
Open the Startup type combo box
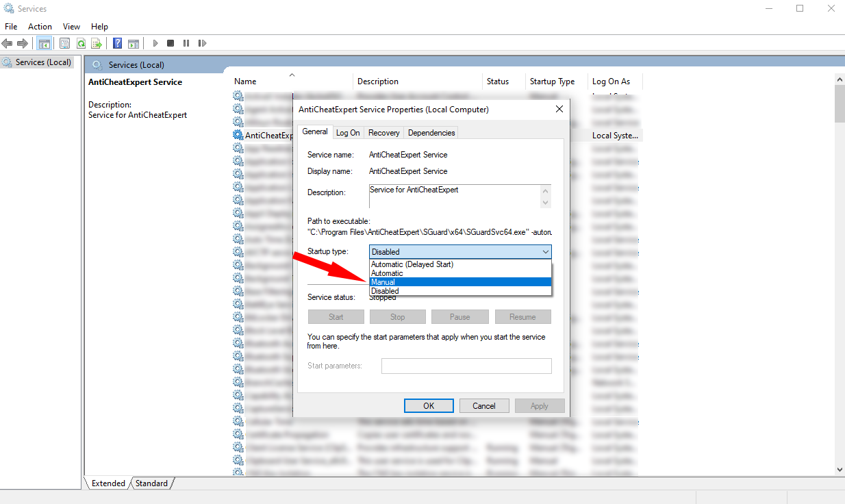click(460, 252)
